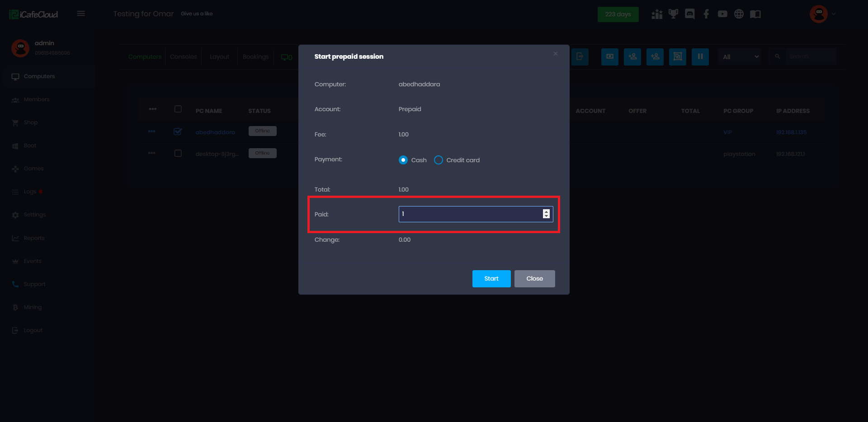The image size is (868, 422).
Task: Toggle the hamburger sidebar menu
Action: click(x=81, y=14)
